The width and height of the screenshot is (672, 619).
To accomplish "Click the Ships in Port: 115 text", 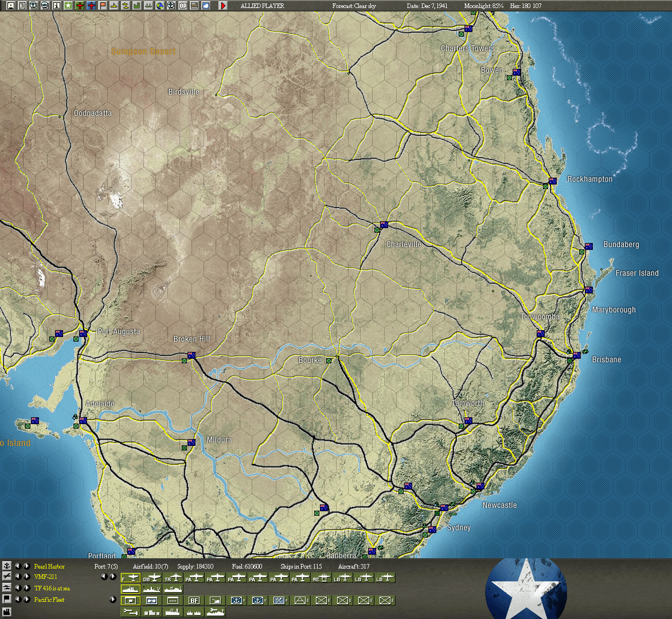I will 301,566.
